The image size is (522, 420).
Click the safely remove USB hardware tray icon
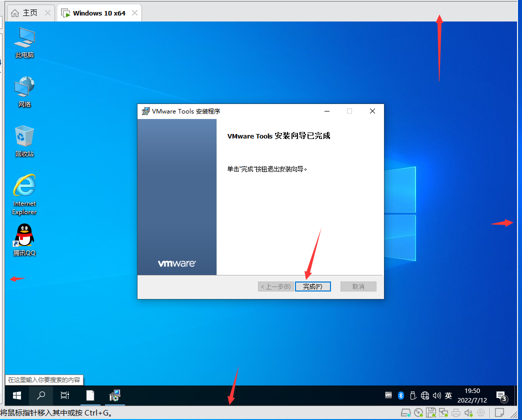413,395
